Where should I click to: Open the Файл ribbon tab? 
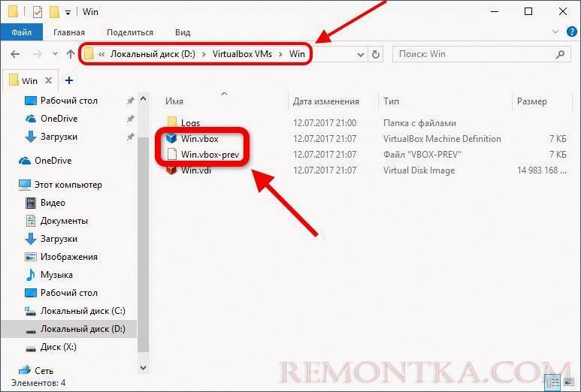coord(22,32)
